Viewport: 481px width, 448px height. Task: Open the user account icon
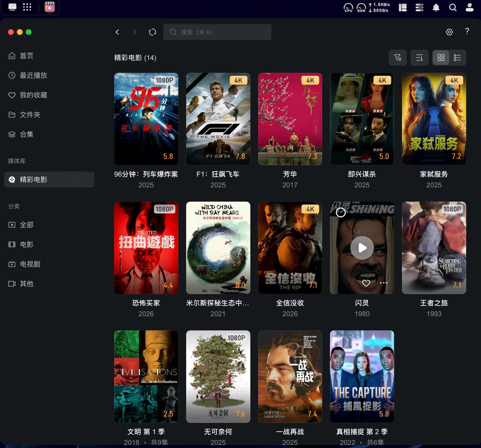click(469, 8)
